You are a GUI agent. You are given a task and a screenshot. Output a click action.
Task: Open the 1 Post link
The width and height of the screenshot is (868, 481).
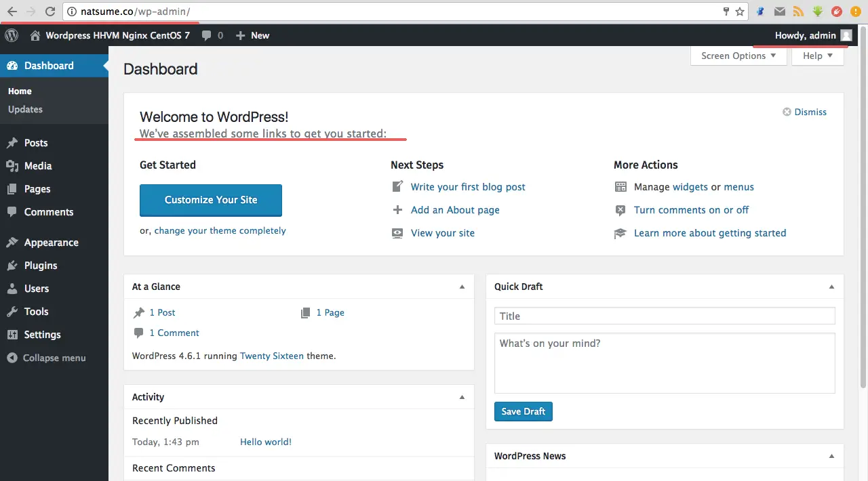pyautogui.click(x=162, y=312)
